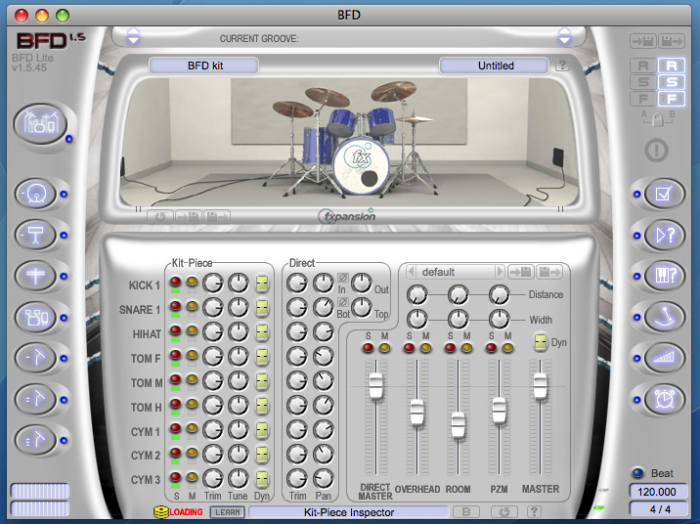The image size is (700, 524).
Task: Open the third cymbal page icon
Action: tap(36, 440)
